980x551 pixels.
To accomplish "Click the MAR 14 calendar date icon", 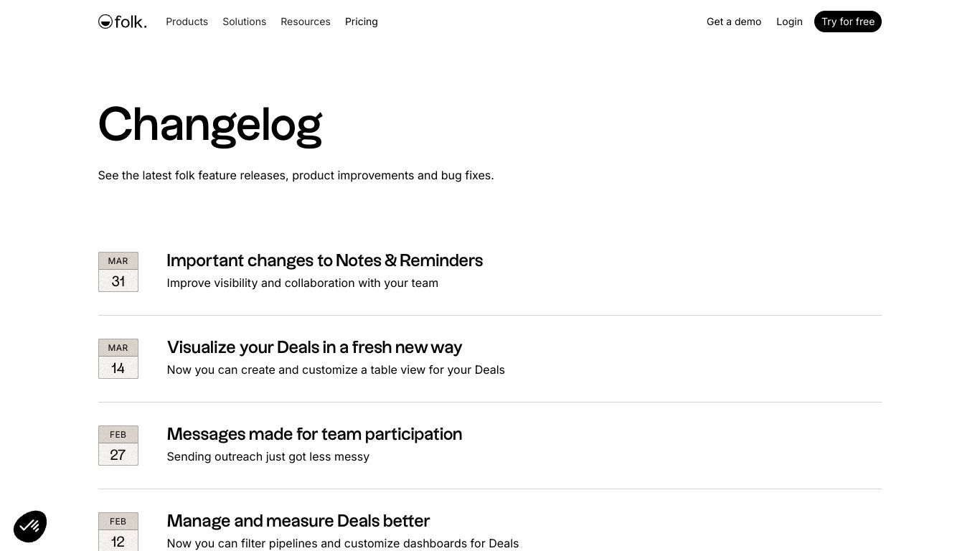I will coord(118,359).
